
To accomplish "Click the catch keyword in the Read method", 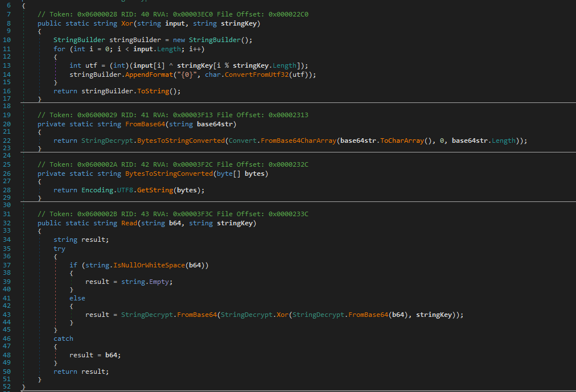I will [63, 338].
